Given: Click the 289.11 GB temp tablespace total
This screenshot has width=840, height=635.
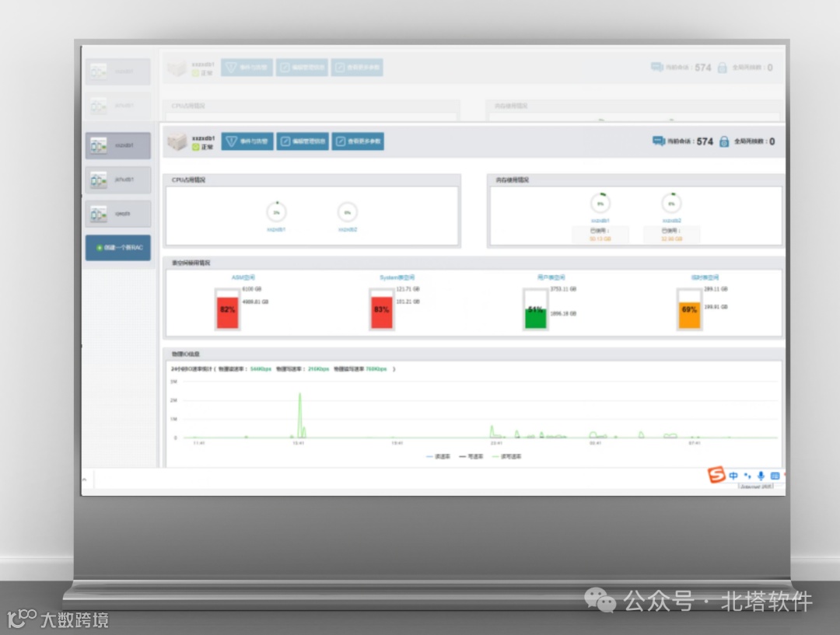Looking at the screenshot, I should tap(716, 289).
